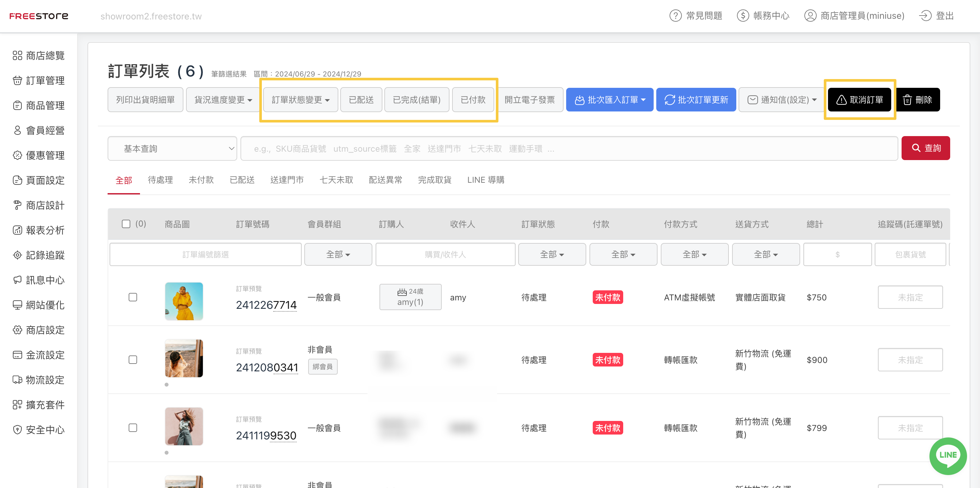Screen dimensions: 980x488
Task: Open 商店總覽 from sidebar icon
Action: tap(17, 55)
